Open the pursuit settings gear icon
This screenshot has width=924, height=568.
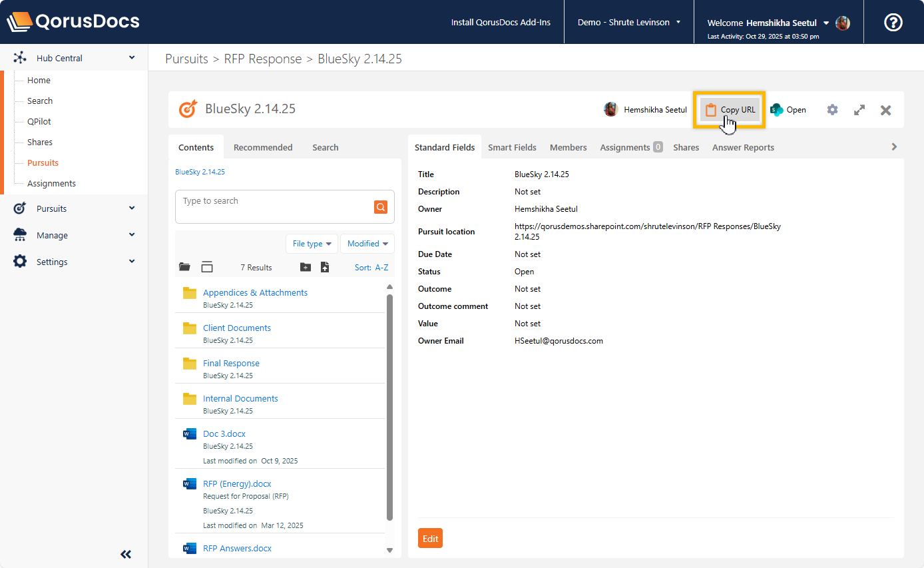coord(832,110)
